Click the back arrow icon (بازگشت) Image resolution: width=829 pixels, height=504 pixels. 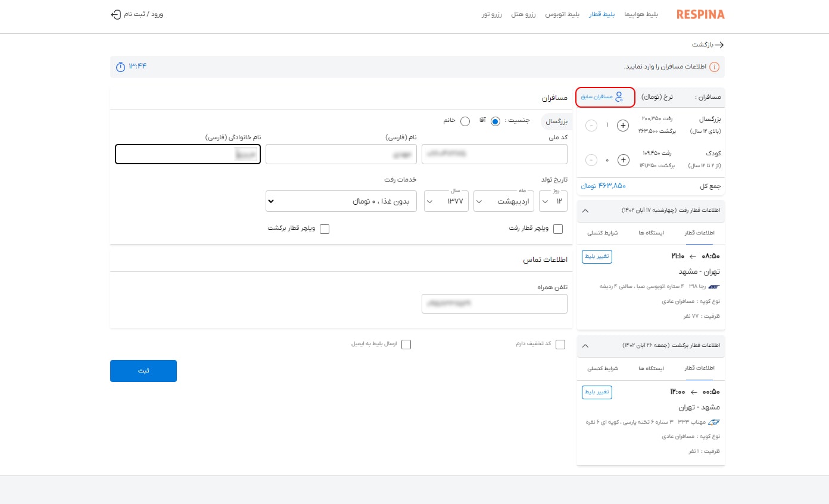coord(719,45)
